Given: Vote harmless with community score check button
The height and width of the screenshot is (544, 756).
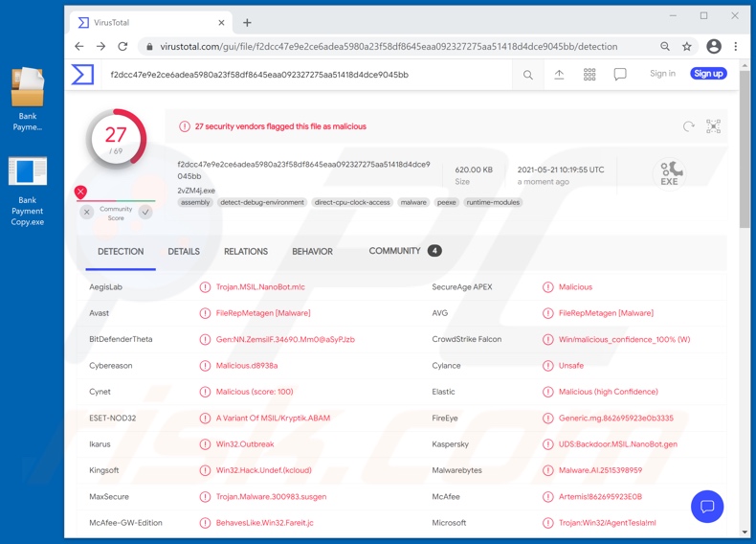Looking at the screenshot, I should pos(145,212).
